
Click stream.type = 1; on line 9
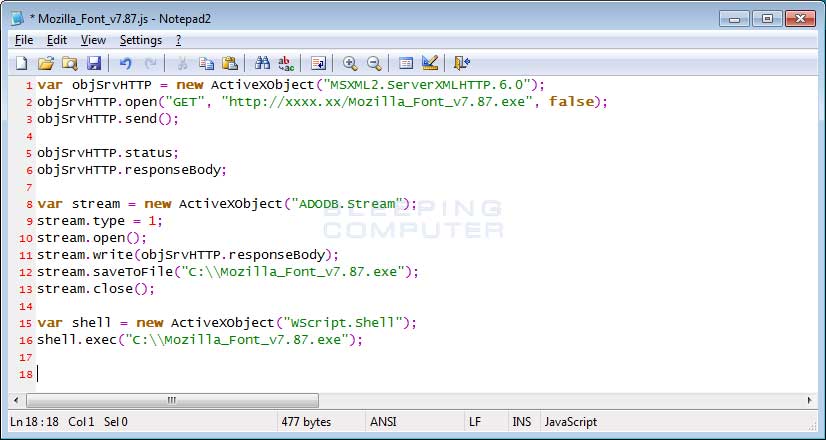click(100, 221)
